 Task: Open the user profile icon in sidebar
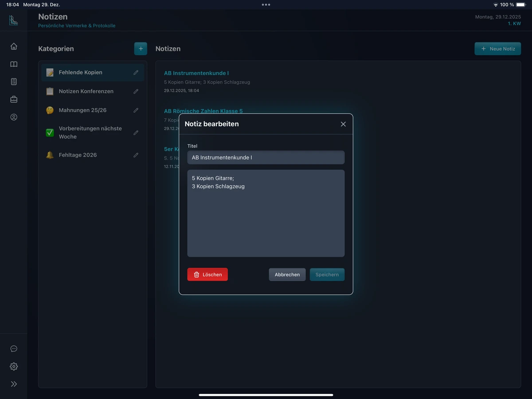14,117
